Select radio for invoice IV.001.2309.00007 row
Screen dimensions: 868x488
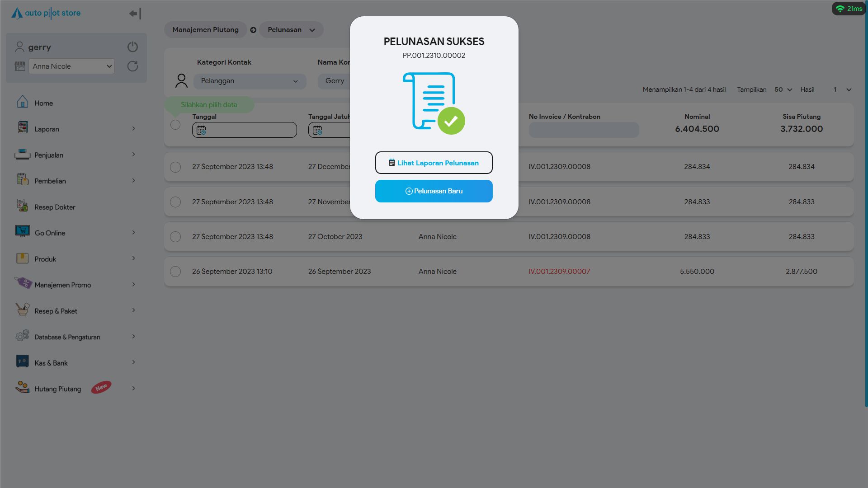point(175,272)
